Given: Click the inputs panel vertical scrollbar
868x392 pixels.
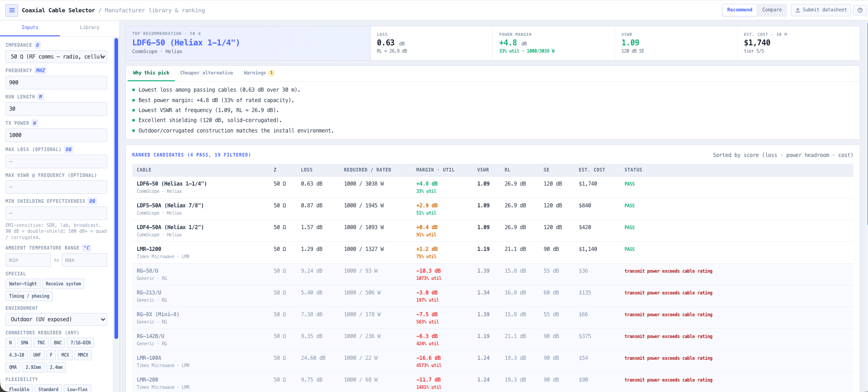Looking at the screenshot, I should tap(116, 188).
